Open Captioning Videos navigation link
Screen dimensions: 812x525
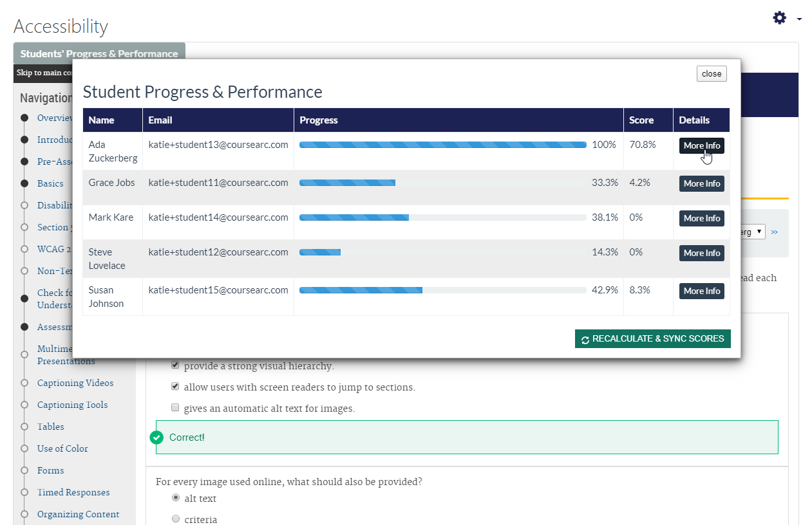pos(75,383)
